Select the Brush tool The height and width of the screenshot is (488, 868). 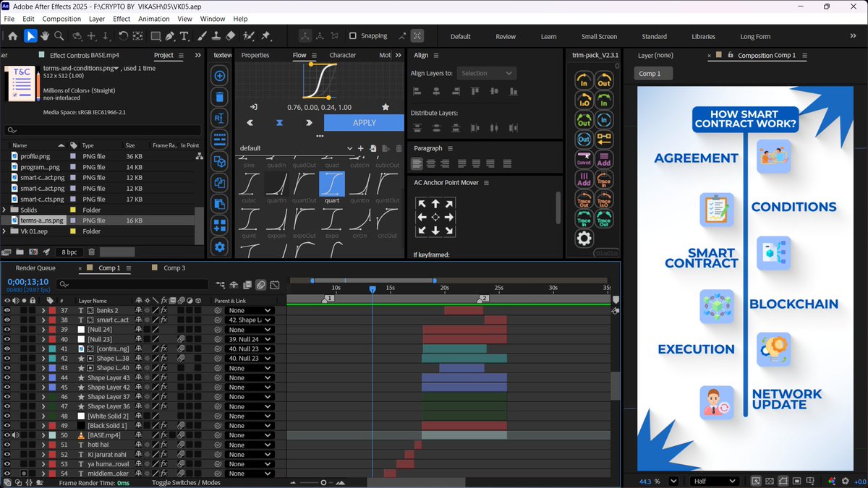[202, 36]
